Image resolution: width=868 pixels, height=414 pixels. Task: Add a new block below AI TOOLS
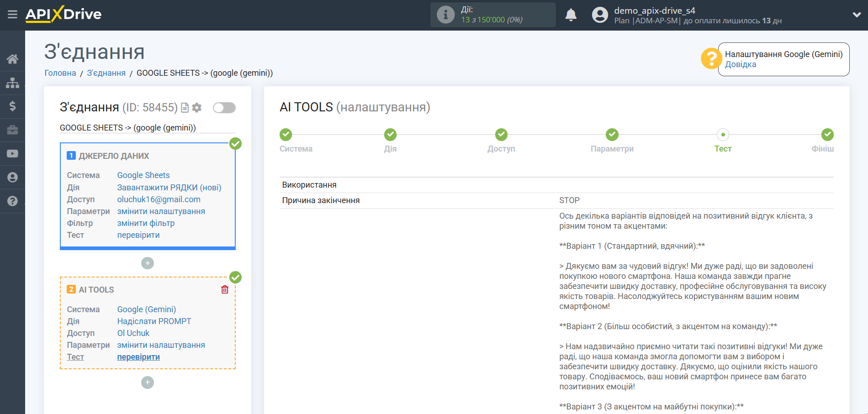(x=148, y=383)
